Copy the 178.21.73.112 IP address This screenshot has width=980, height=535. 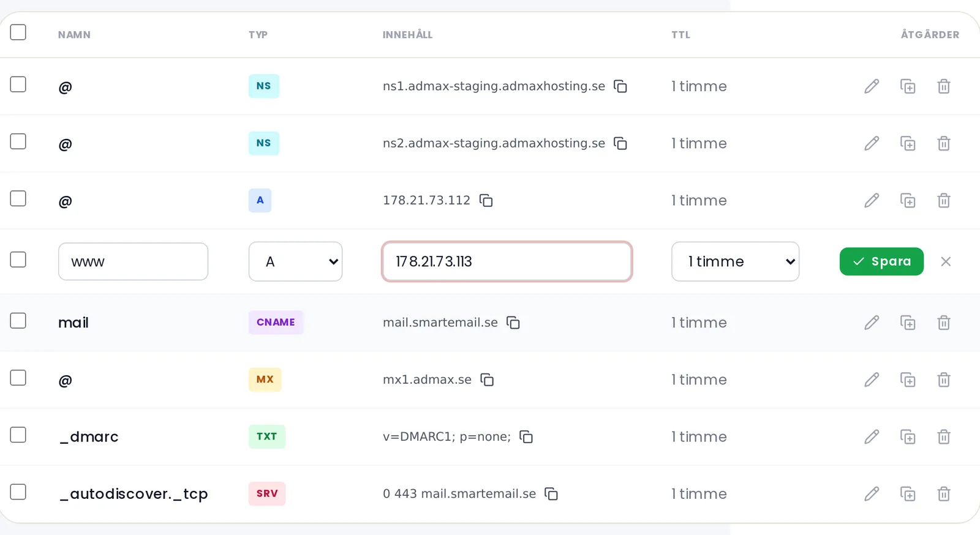[x=486, y=200]
